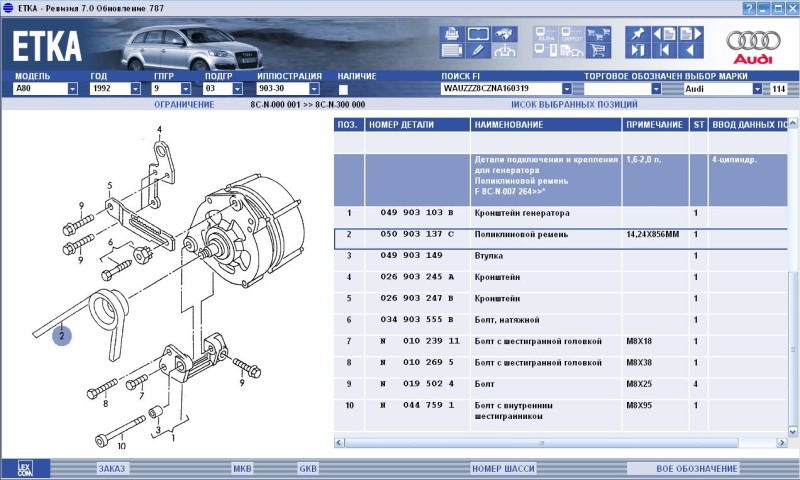Click the ЗАКАЗ button at bottom
800x480 pixels.
[111, 468]
